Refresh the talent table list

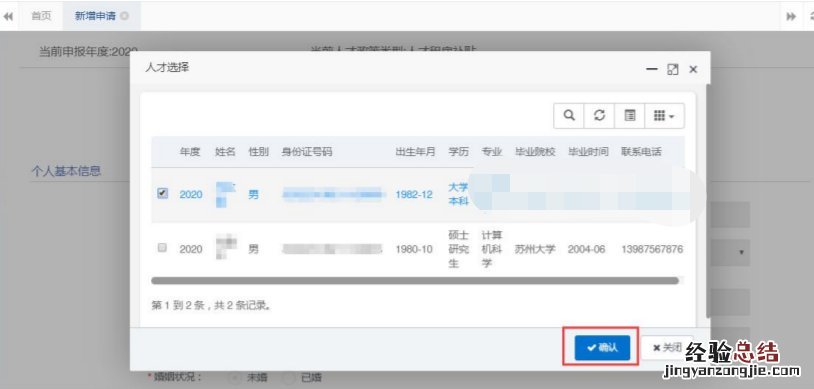[x=599, y=116]
